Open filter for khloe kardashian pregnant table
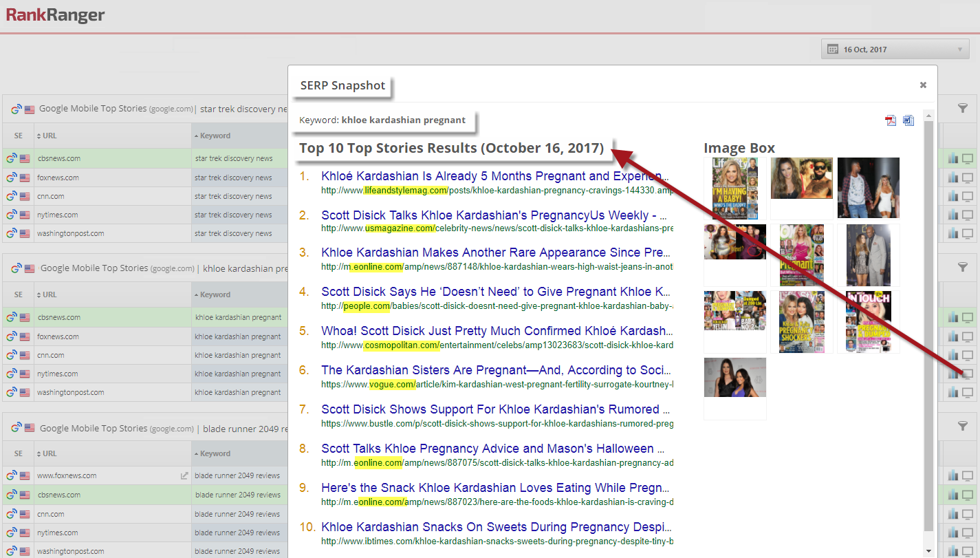 [963, 267]
